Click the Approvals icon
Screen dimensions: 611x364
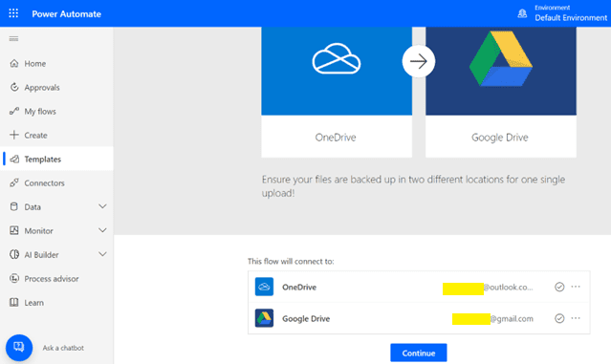pos(14,87)
